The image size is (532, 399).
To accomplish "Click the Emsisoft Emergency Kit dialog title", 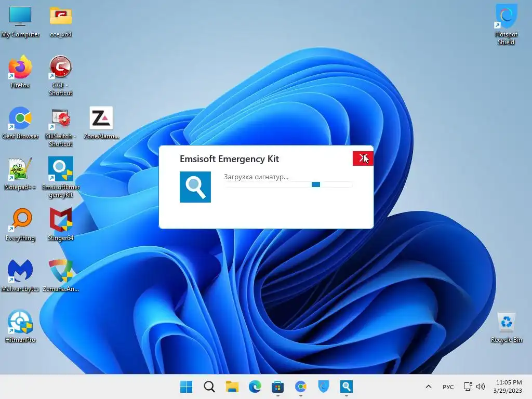I will (x=229, y=159).
